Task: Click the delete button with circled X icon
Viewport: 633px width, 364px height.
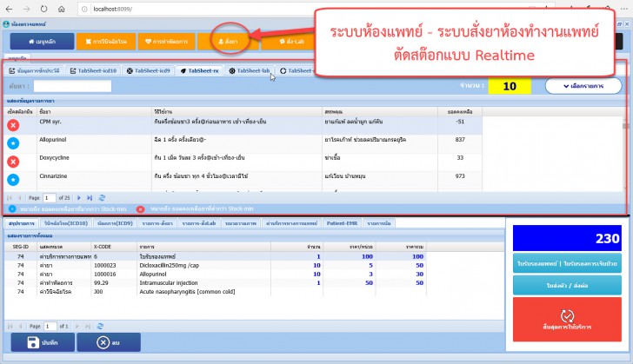Action: pyautogui.click(x=109, y=342)
